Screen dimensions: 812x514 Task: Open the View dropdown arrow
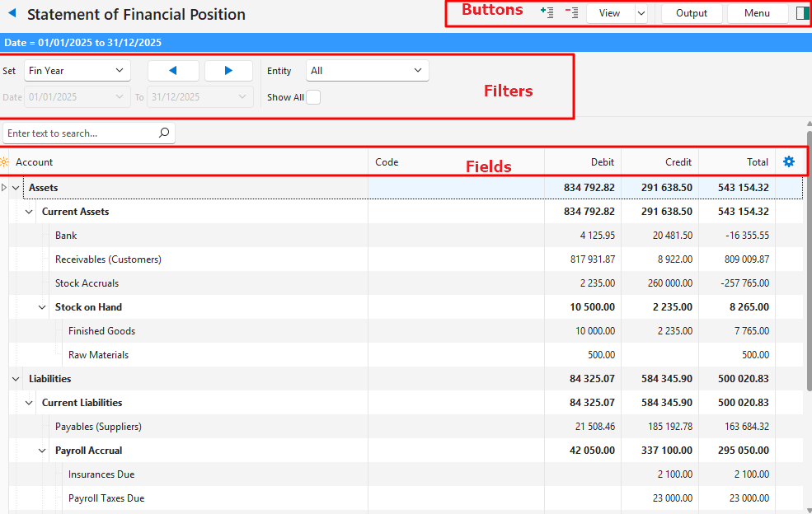tap(641, 13)
